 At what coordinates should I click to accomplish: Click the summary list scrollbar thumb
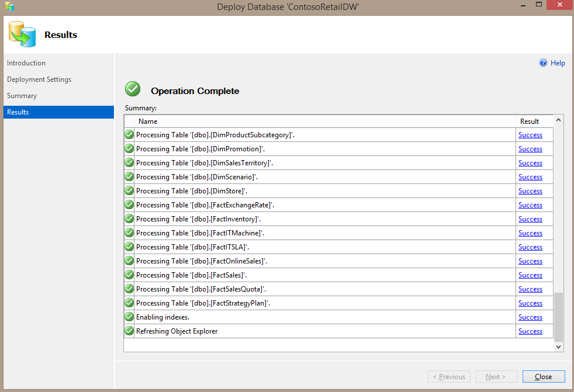click(558, 317)
